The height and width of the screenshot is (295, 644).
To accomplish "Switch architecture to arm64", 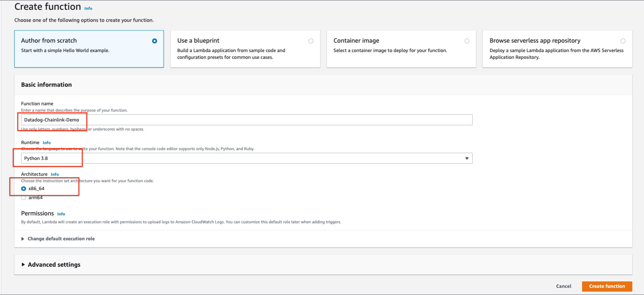I will pyautogui.click(x=24, y=198).
